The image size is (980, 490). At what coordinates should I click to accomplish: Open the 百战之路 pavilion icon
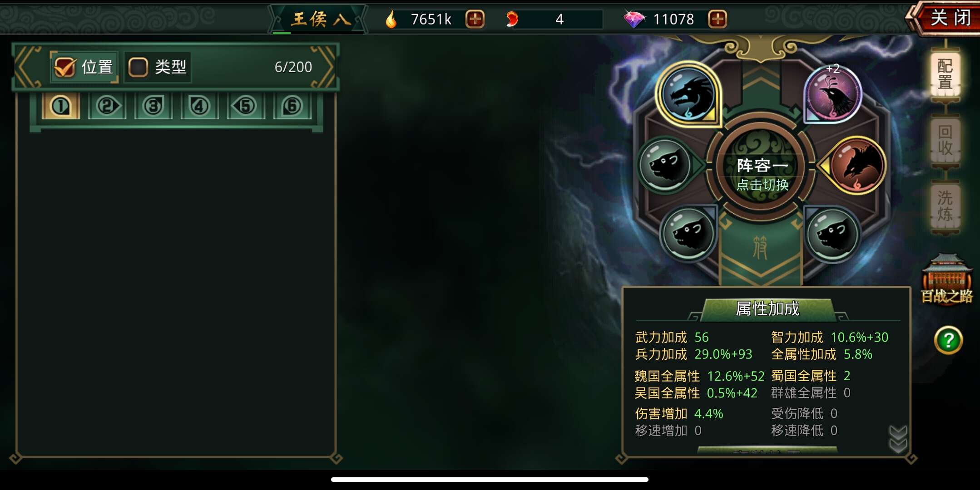point(947,279)
